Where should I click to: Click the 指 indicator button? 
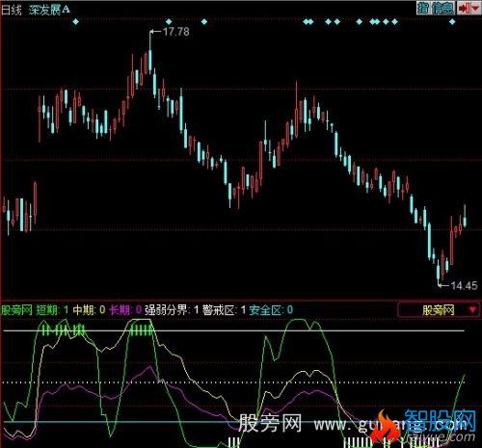click(x=423, y=9)
